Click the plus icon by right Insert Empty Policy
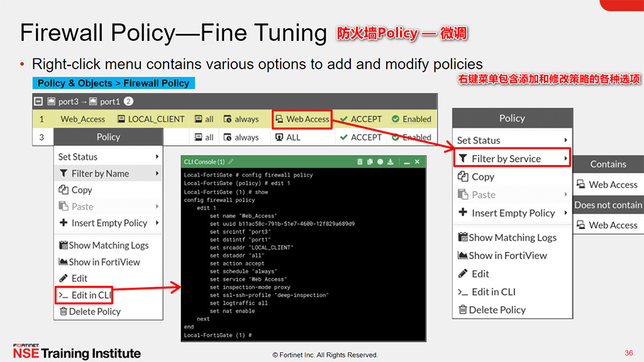Screen dimensions: 644x362 [463, 212]
